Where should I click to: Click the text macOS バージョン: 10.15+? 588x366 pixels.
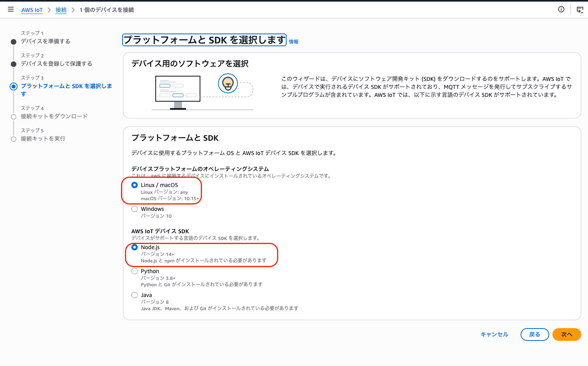click(x=170, y=199)
